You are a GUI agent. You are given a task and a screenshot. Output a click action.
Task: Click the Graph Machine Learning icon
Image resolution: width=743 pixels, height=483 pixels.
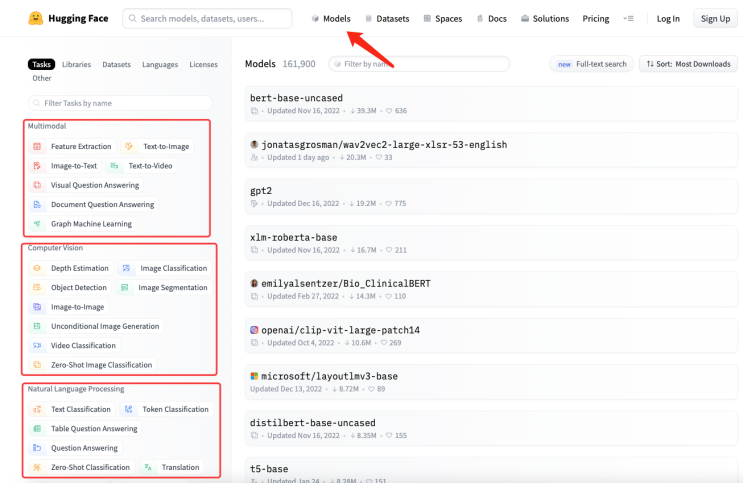(x=37, y=224)
